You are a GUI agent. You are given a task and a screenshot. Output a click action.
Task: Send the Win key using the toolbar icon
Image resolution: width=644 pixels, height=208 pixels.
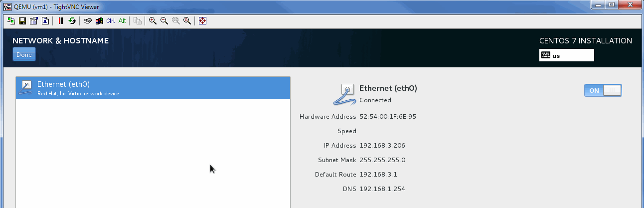point(99,21)
